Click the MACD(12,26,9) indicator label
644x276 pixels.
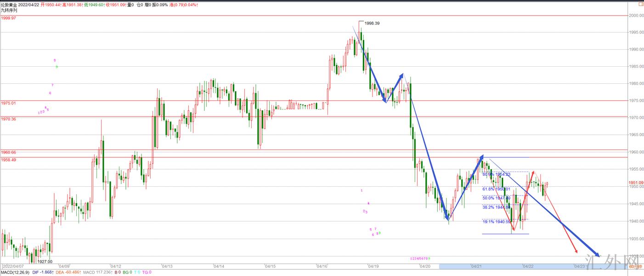tap(15, 272)
